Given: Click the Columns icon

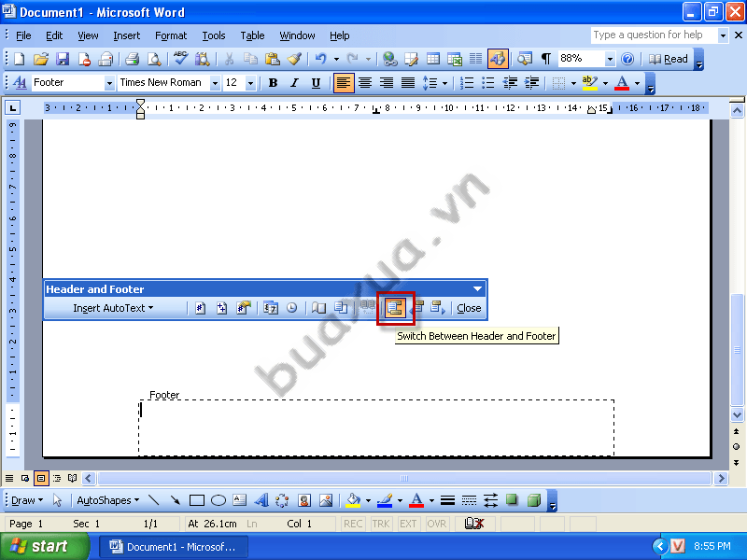Looking at the screenshot, I should point(475,59).
